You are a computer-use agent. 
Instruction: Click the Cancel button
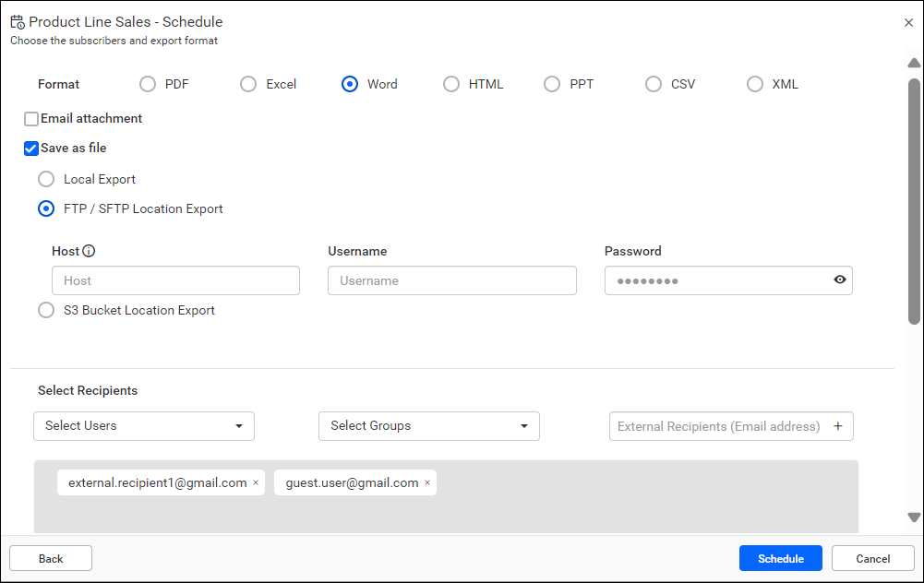click(x=872, y=558)
